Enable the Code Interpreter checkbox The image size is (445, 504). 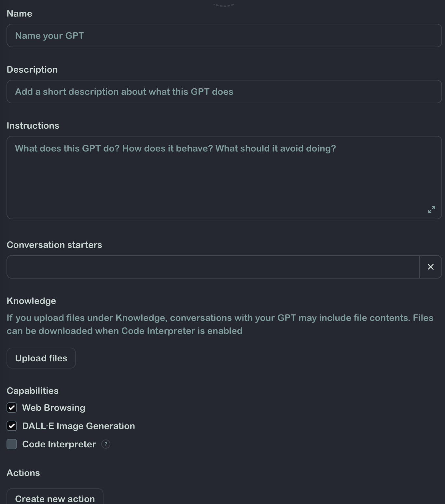12,444
